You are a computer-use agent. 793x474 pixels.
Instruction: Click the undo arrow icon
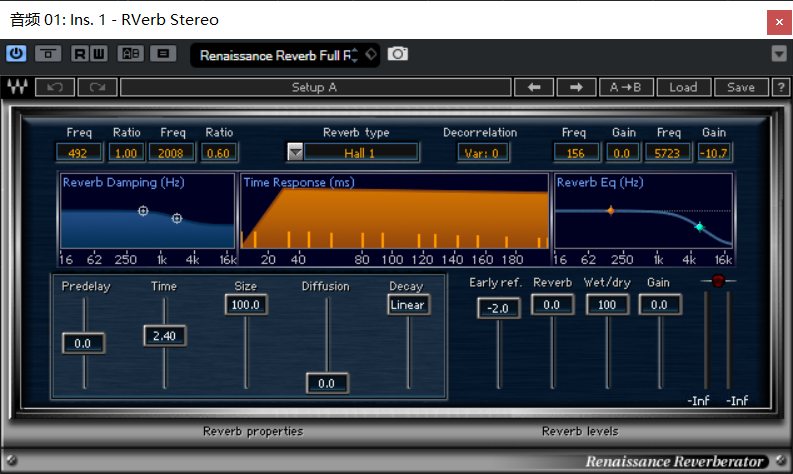click(x=55, y=87)
